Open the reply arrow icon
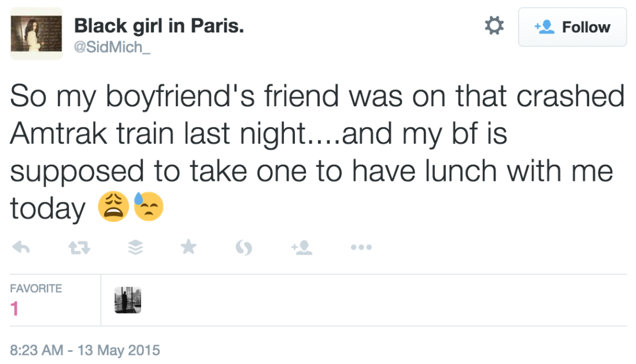This screenshot has width=636, height=364. (x=21, y=247)
